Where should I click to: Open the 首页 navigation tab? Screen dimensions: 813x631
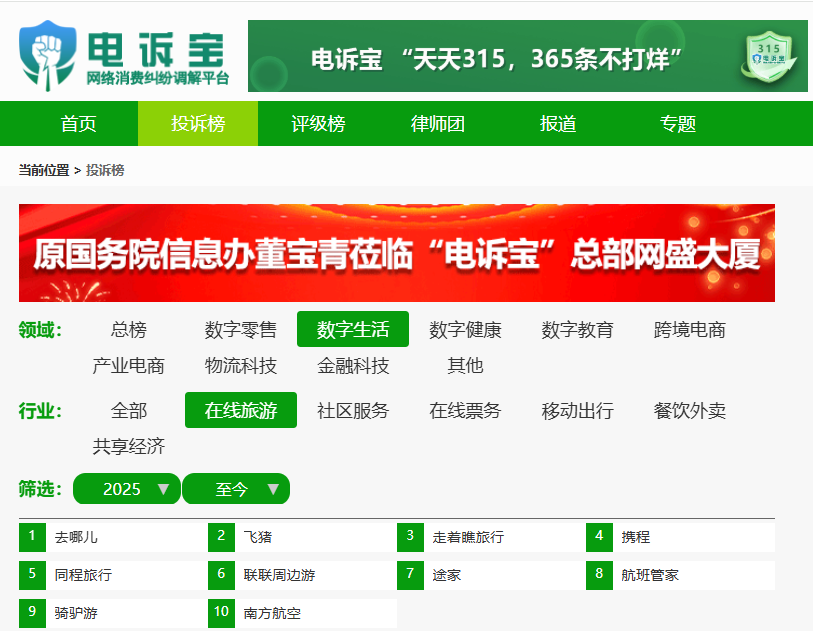point(78,123)
